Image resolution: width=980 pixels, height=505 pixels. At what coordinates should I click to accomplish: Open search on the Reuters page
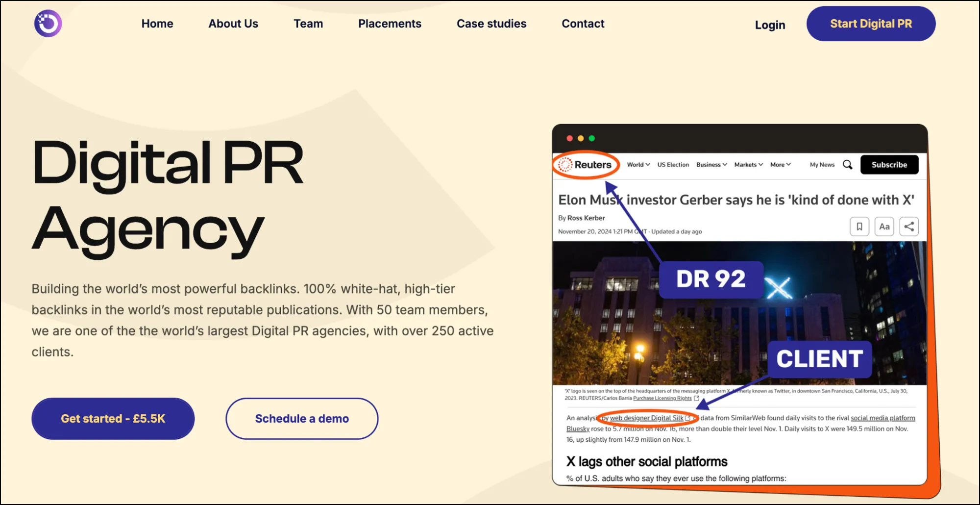tap(847, 165)
